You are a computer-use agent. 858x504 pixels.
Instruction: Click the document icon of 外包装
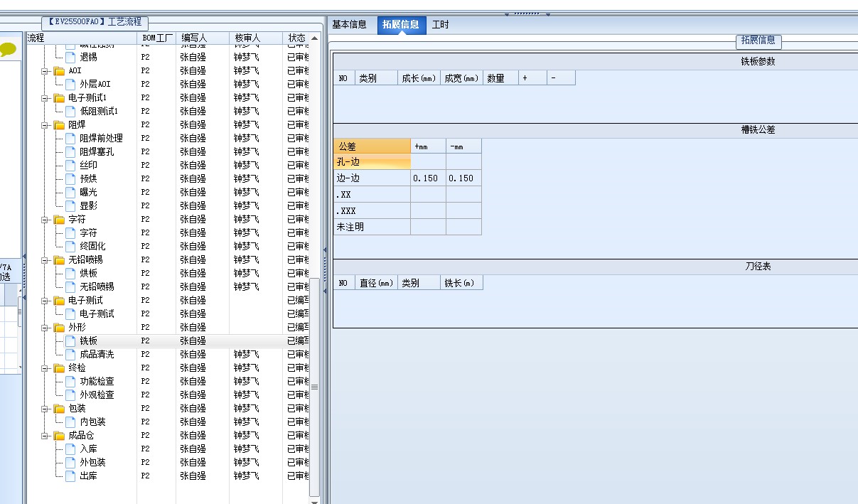pos(70,462)
